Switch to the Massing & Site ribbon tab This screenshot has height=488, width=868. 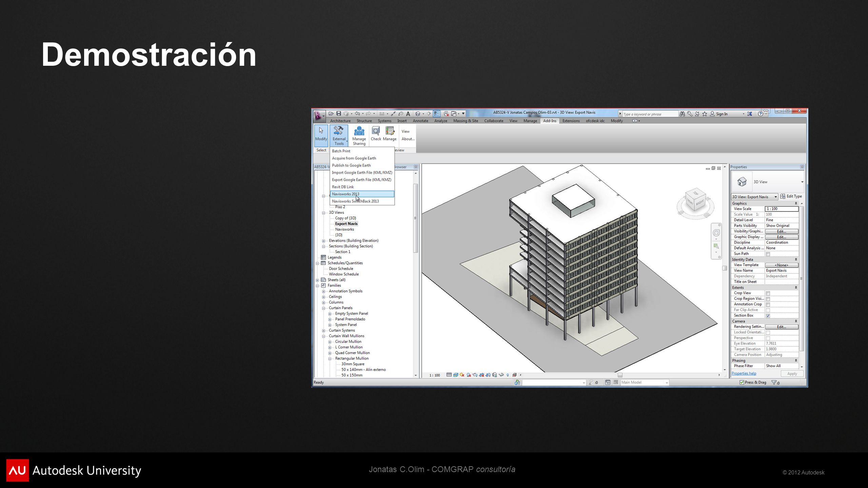[466, 121]
